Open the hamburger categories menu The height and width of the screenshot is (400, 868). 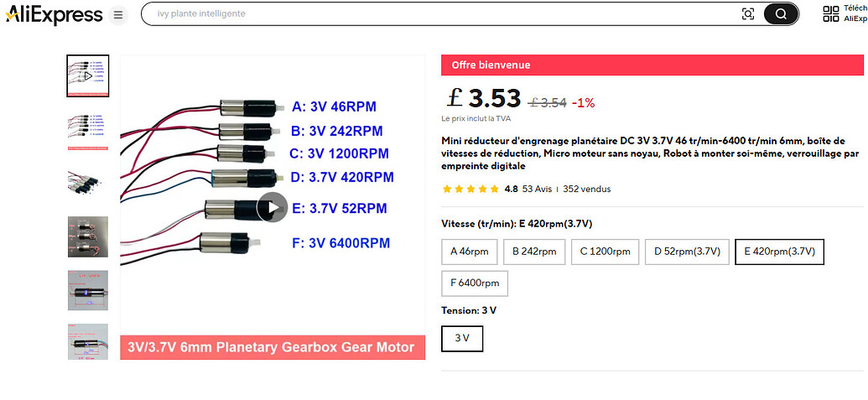(x=118, y=15)
